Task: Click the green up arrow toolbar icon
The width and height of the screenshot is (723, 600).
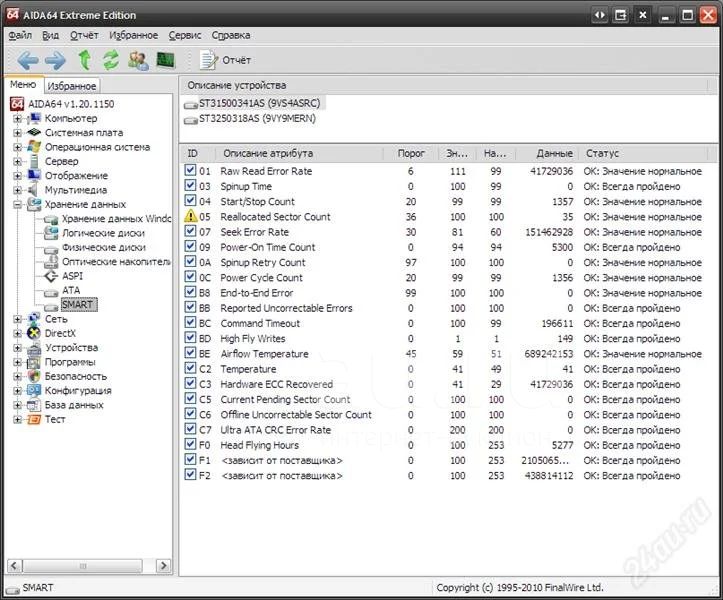Action: click(x=84, y=60)
